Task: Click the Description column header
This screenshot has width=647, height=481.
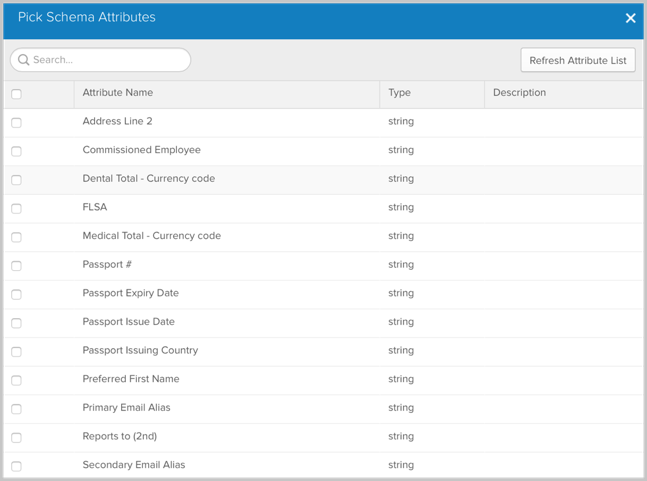Action: pyautogui.click(x=519, y=93)
